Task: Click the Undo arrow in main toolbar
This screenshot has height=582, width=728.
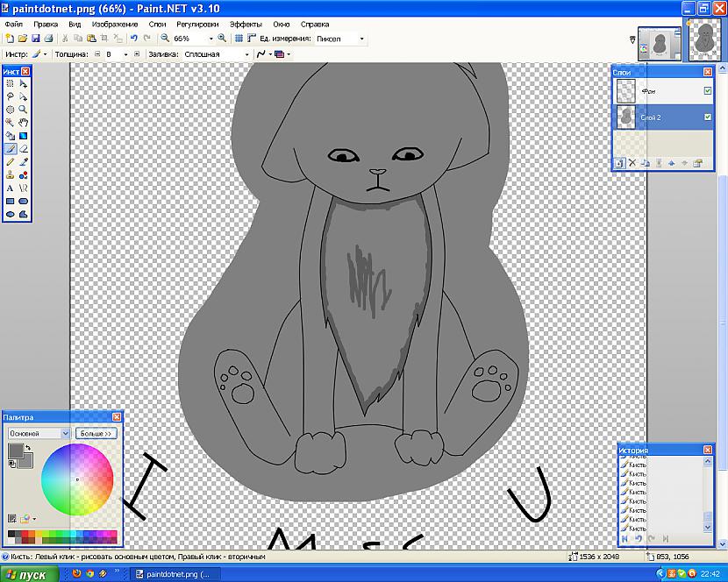Action: (x=134, y=39)
